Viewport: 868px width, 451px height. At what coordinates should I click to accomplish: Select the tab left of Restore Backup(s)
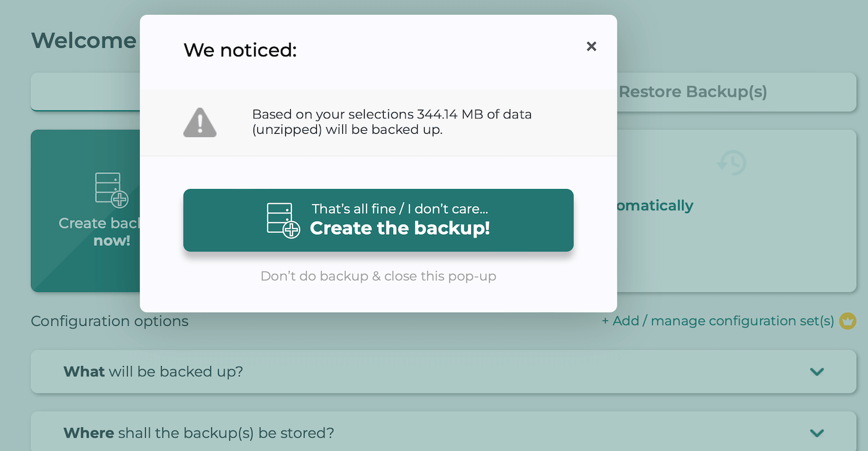pos(86,92)
